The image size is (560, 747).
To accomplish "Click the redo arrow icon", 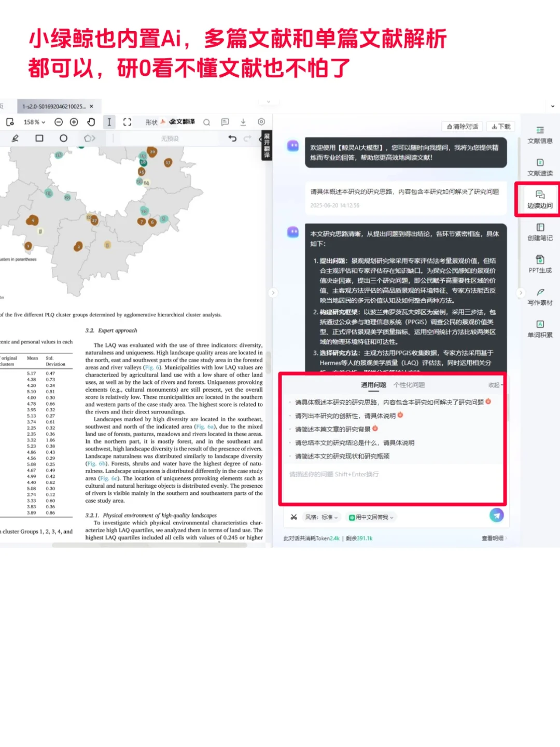I will [x=247, y=139].
